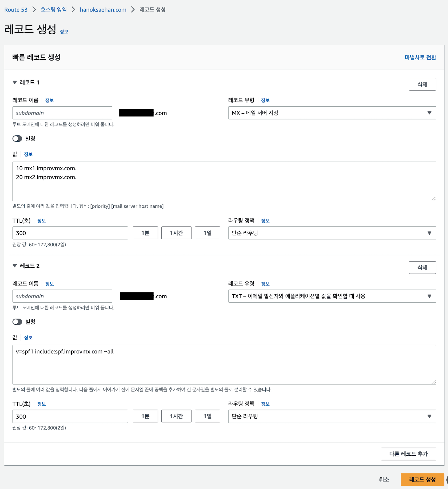The image size is (448, 489).
Task: Toggle the 별칭 switch in 레코드 2
Action: 17,322
